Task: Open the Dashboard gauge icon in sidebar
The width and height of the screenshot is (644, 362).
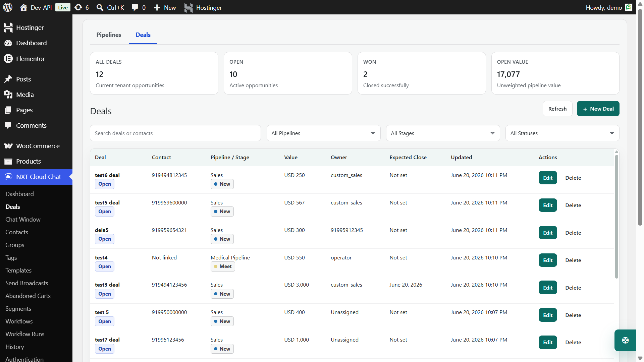Action: 8,43
